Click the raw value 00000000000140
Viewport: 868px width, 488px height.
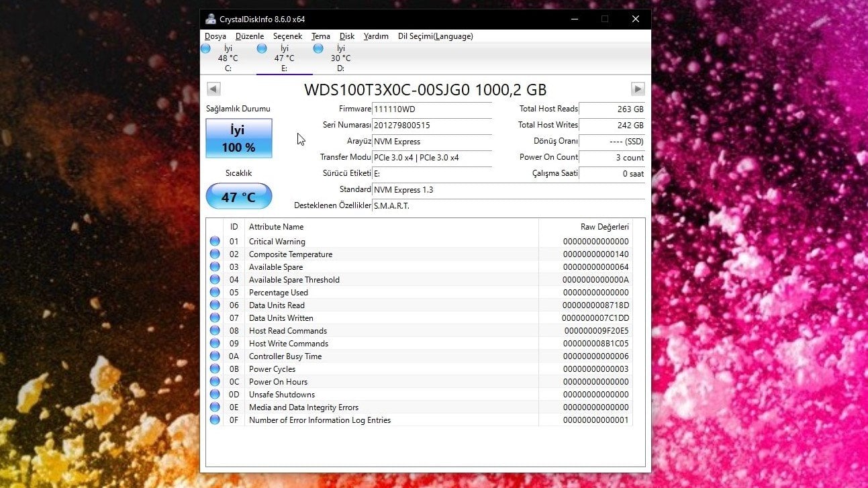[x=596, y=254]
